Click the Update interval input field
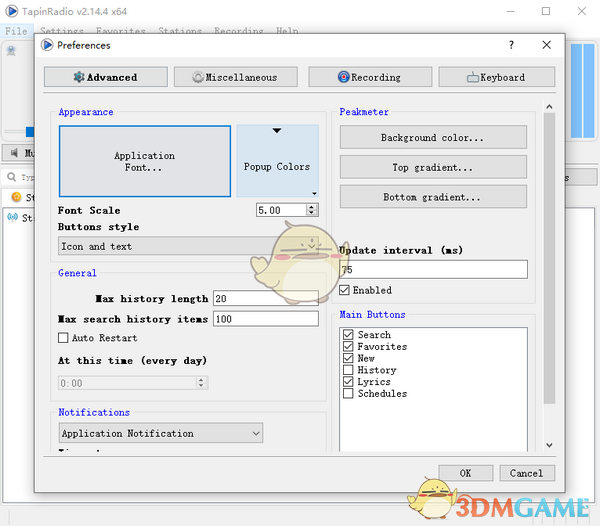Viewport: 600px width, 526px height. 433,269
